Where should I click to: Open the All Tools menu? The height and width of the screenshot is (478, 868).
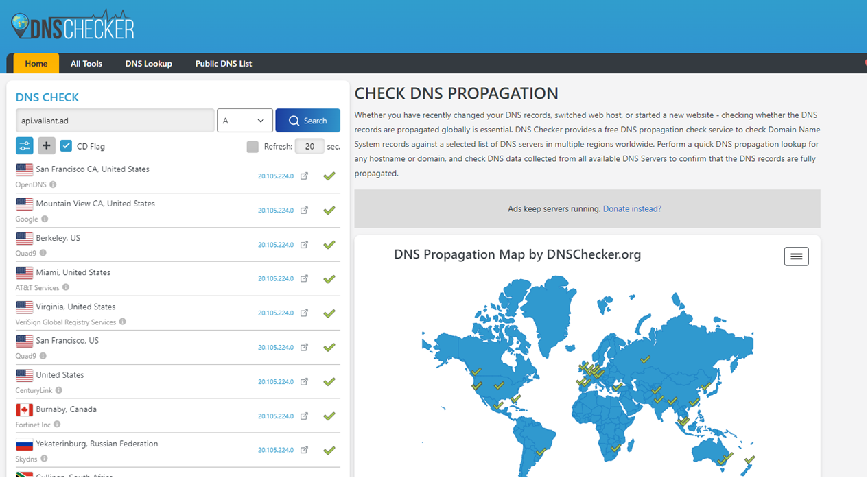pyautogui.click(x=86, y=63)
